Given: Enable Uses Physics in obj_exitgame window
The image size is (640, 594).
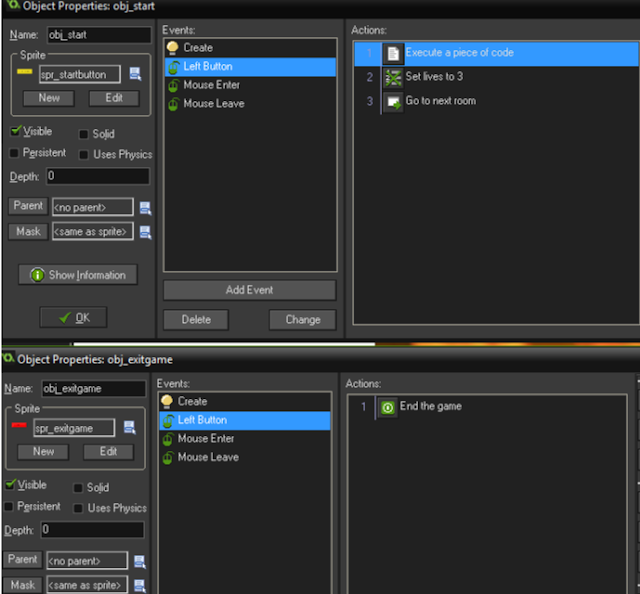Looking at the screenshot, I should click(78, 508).
